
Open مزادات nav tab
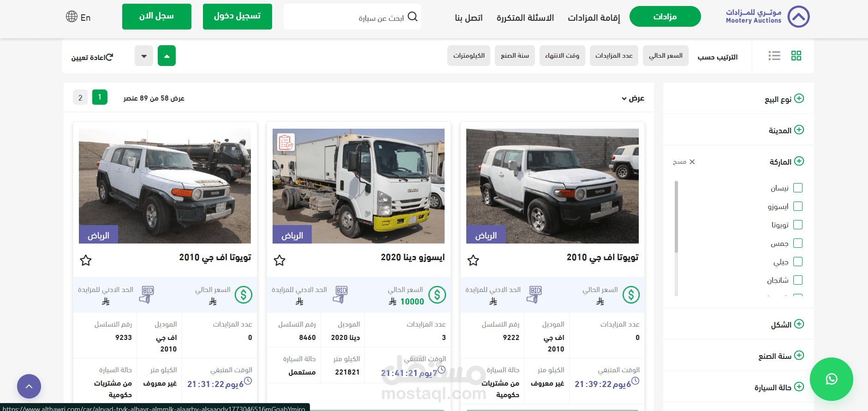point(665,17)
